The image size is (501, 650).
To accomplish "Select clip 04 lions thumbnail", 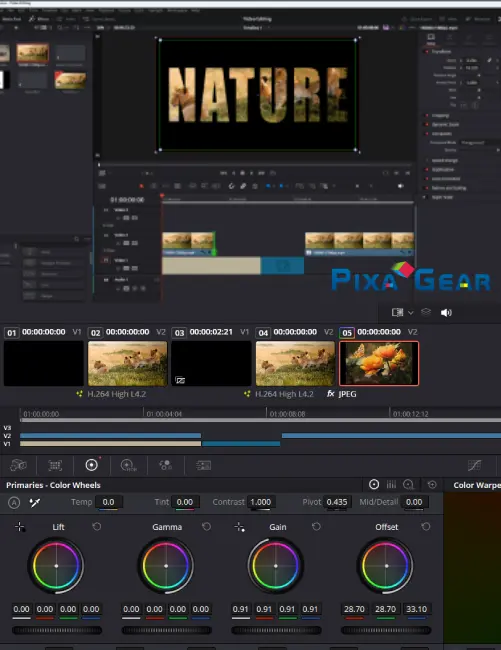I will [295, 363].
